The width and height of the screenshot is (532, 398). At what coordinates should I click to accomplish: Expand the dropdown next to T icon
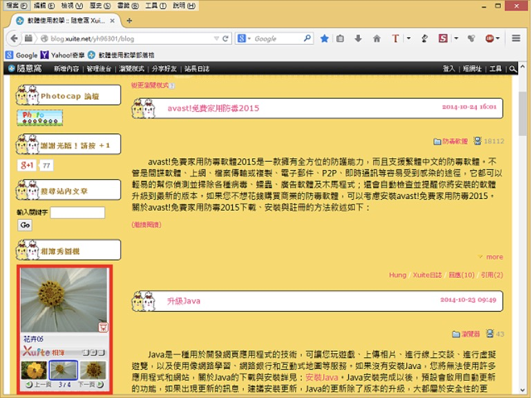coord(408,38)
